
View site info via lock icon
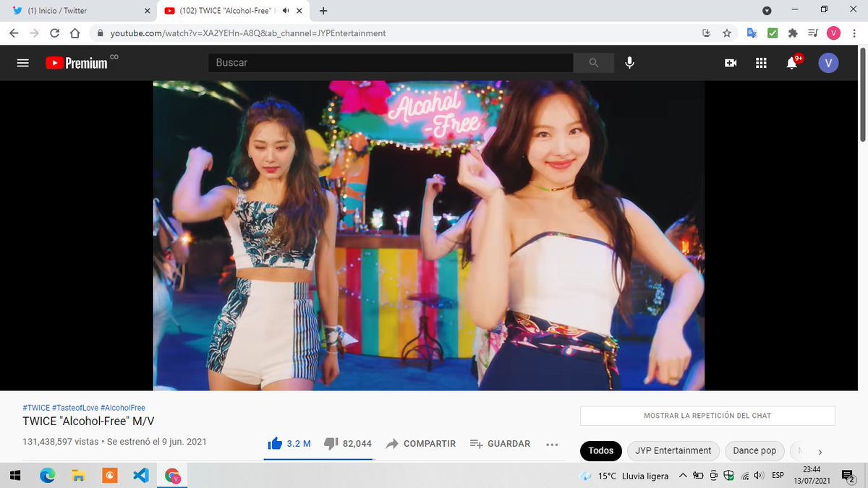100,33
